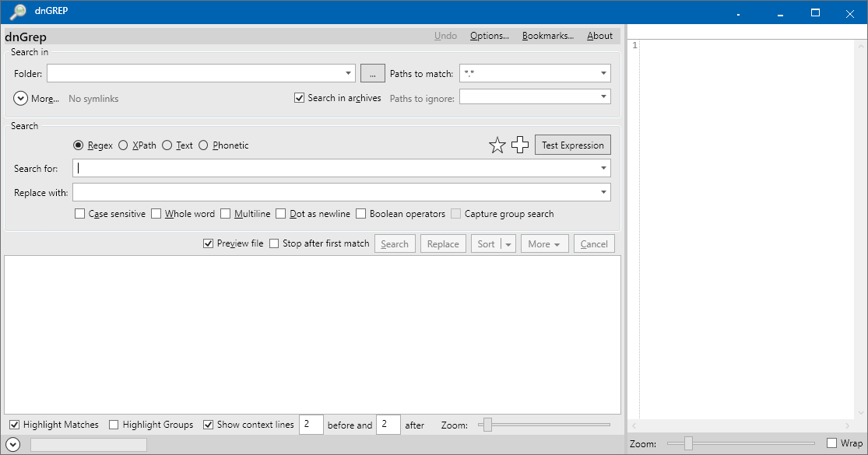Click the Test Expression button

coord(572,145)
